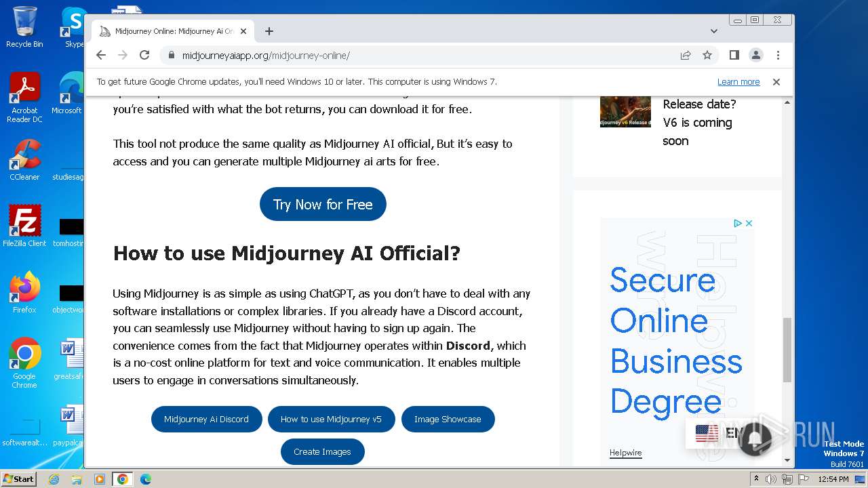The width and height of the screenshot is (868, 488).
Task: Open the ad choices info icon
Action: click(738, 223)
